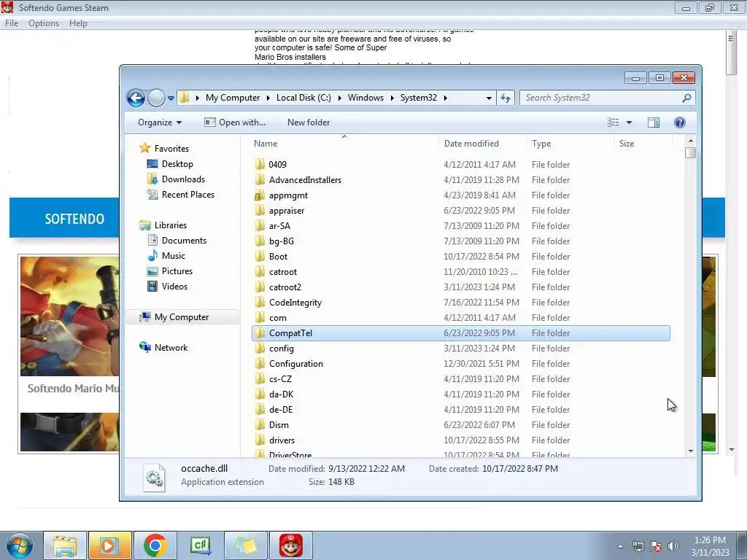Select the CodeIntegrity folder

[461, 303]
